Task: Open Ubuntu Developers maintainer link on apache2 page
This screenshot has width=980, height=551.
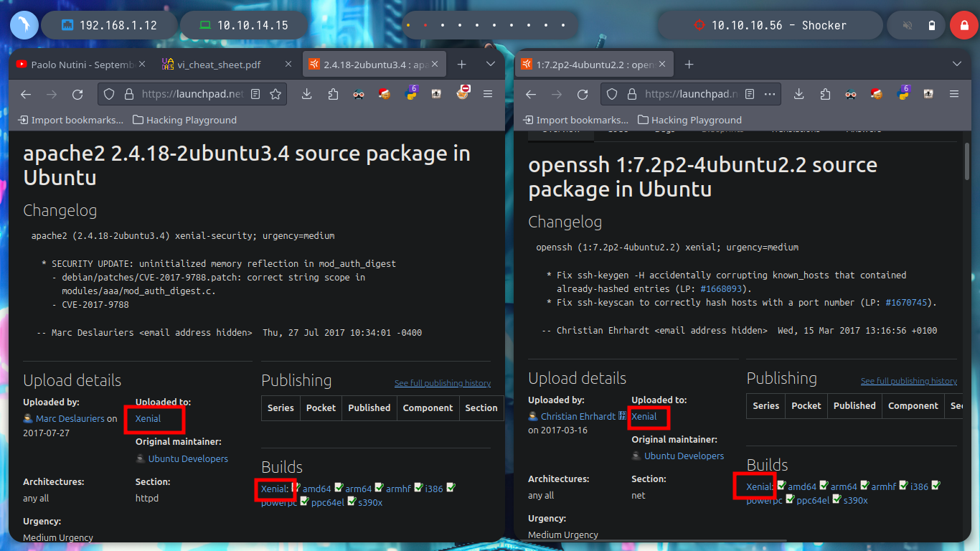Action: (188, 458)
